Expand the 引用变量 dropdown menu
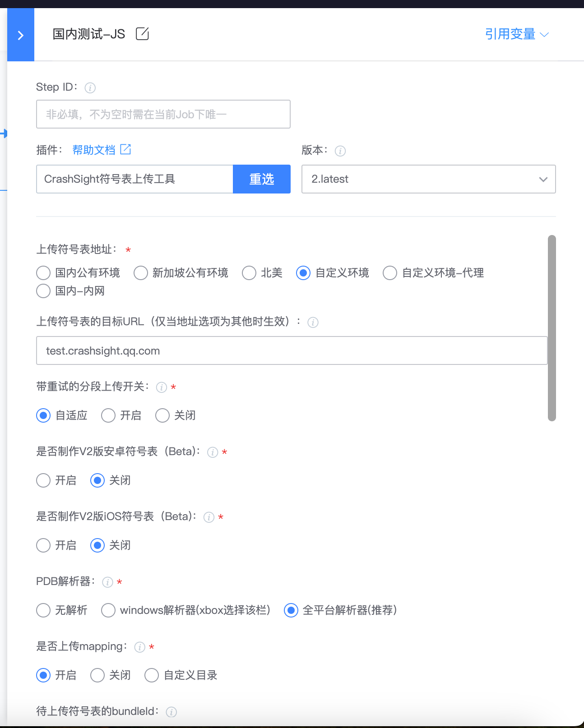 pos(517,34)
